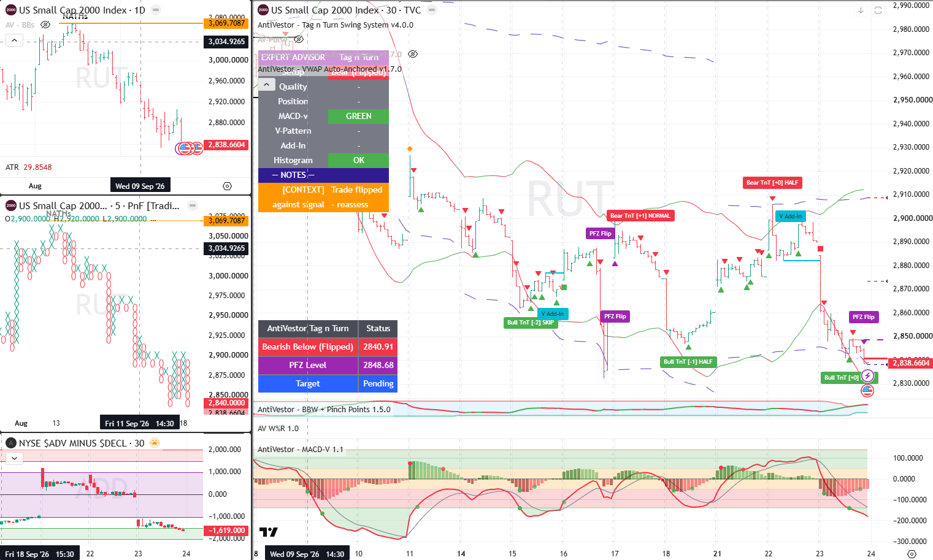Click the grey status dot on the 1D chart title
The image size is (933, 560).
pos(156,10)
